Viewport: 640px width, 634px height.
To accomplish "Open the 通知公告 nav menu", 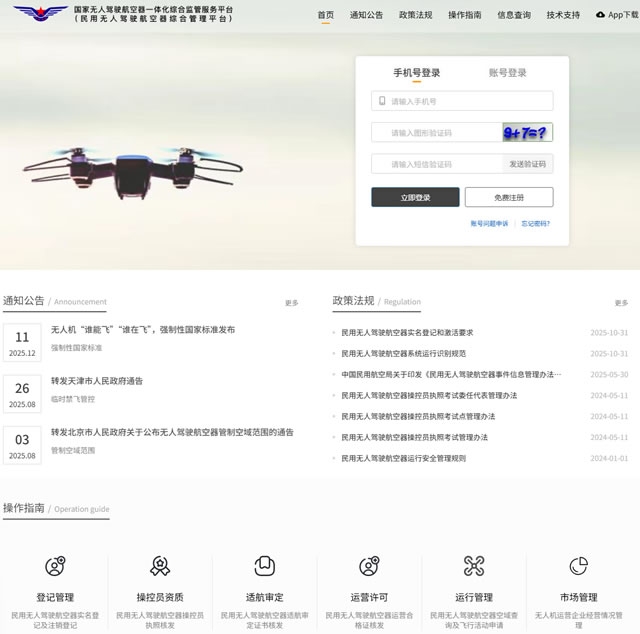I will pos(366,15).
